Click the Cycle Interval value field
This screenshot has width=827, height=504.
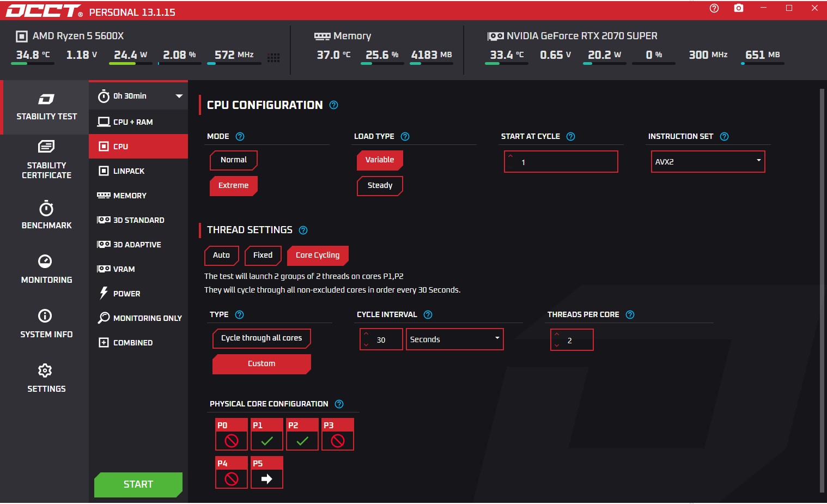click(381, 339)
